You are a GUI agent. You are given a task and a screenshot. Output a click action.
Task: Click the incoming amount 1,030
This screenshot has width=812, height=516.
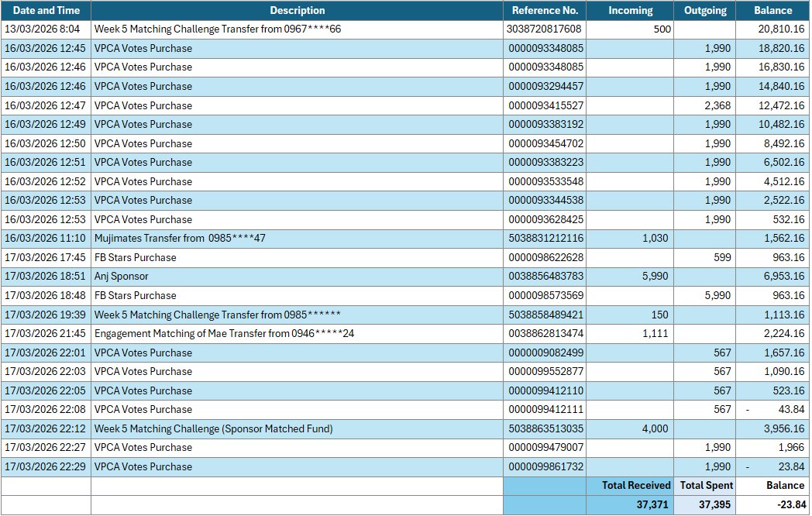coord(655,239)
